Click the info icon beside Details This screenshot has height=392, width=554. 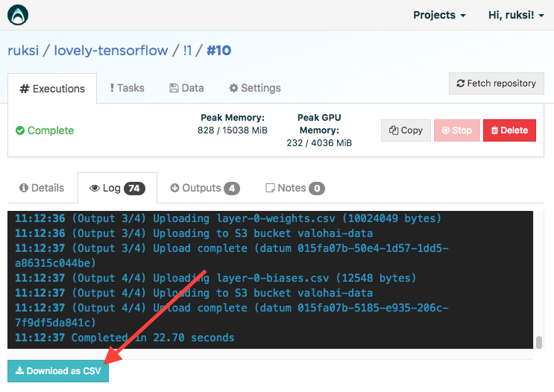coord(24,188)
